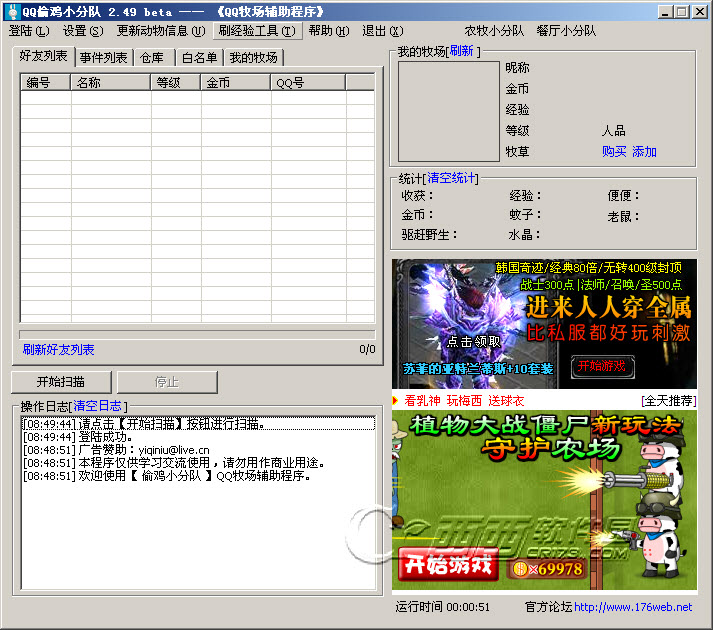Switch to the 事件列表 tab
The height and width of the screenshot is (630, 713).
(104, 58)
